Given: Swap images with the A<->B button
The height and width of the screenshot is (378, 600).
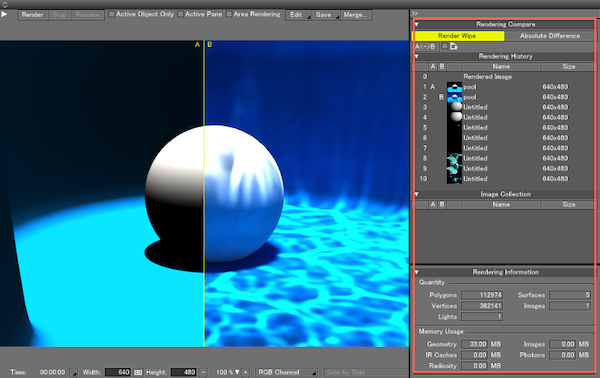Looking at the screenshot, I should pyautogui.click(x=426, y=46).
